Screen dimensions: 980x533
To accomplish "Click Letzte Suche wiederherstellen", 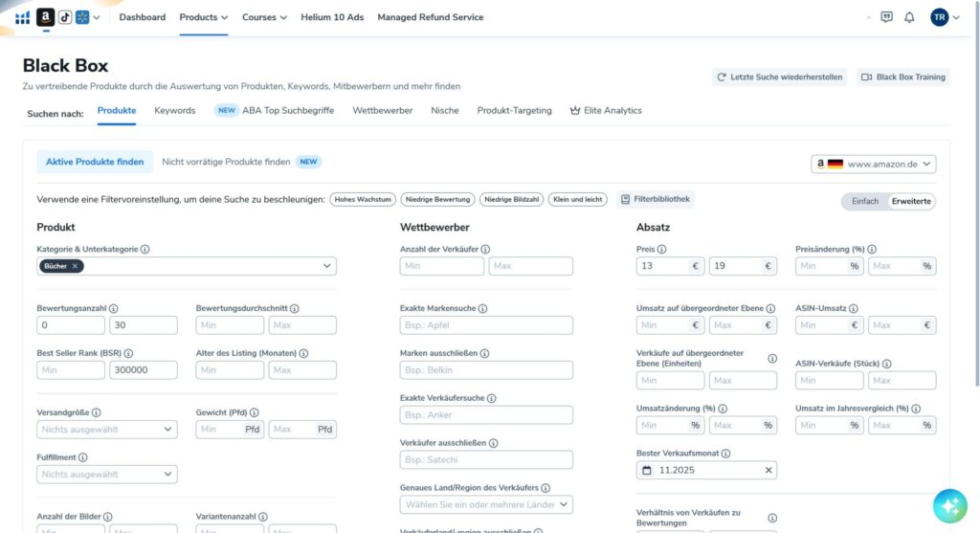I will click(779, 77).
